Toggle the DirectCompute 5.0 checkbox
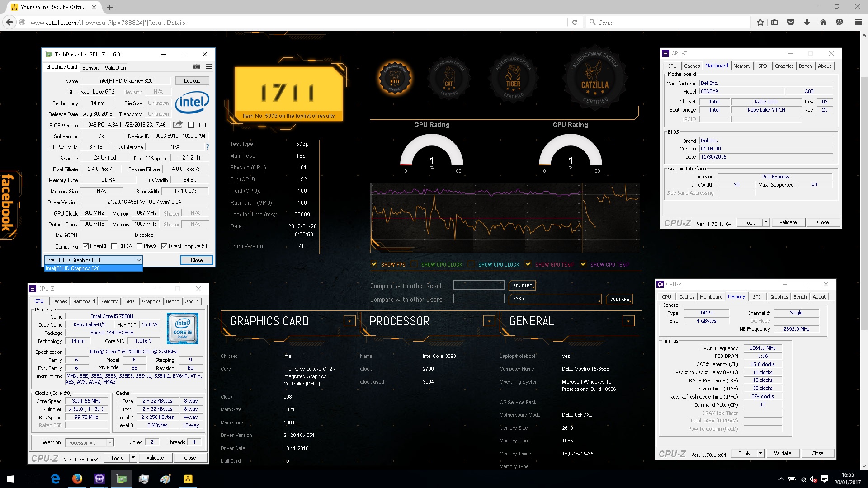 pyautogui.click(x=165, y=246)
